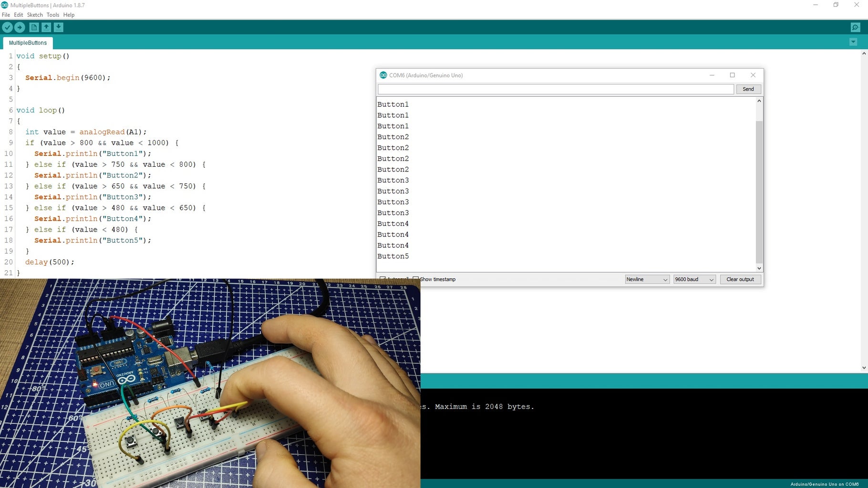This screenshot has height=488, width=868.
Task: Click the Arduino logo in the IDE title bar
Action: pyautogui.click(x=4, y=5)
